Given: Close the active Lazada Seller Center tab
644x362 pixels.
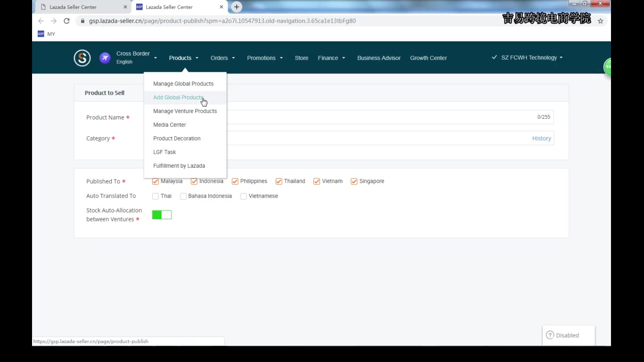Looking at the screenshot, I should coord(221,7).
